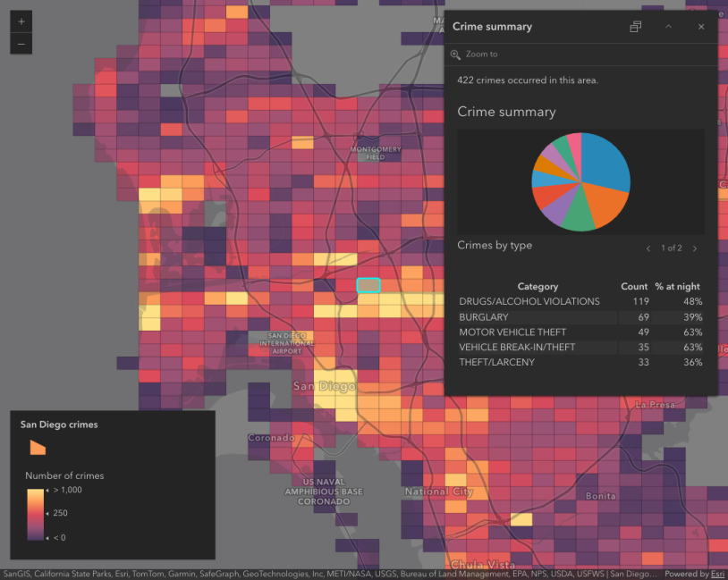Screen dimensions: 728x580
Task: Go to previous page of crime charts
Action: pos(648,248)
